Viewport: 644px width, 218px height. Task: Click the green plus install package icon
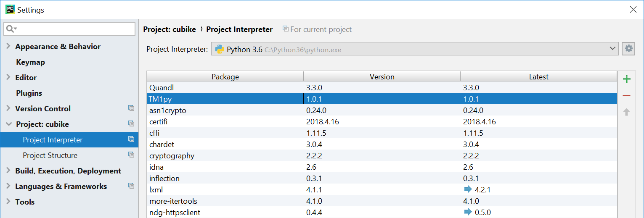[626, 79]
